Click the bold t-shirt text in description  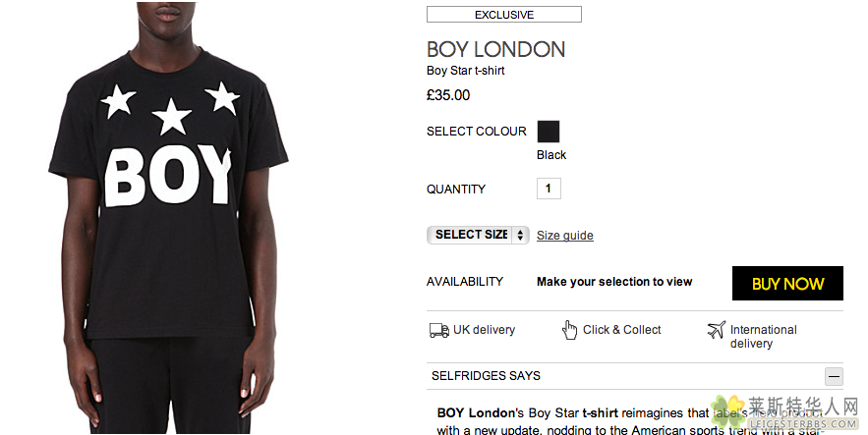click(x=600, y=412)
